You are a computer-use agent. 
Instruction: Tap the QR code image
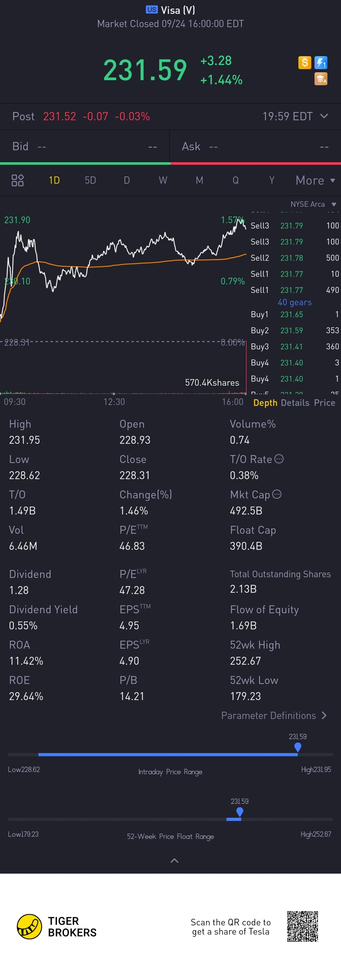tap(302, 926)
